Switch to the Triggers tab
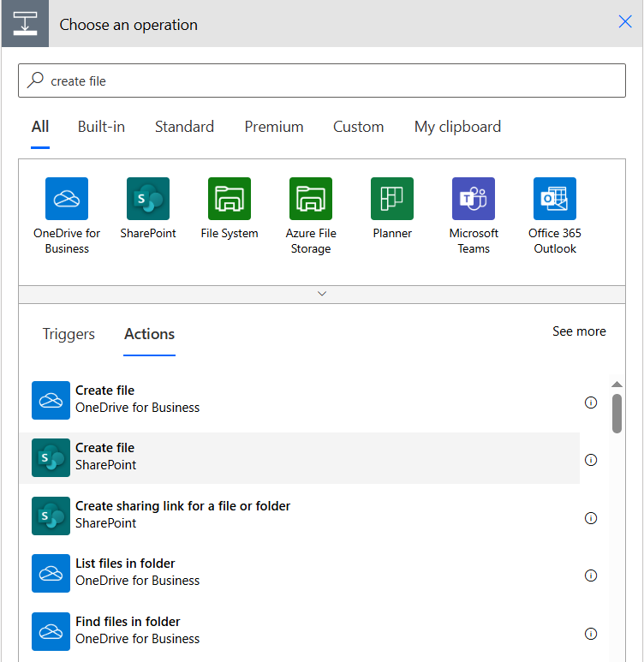Screen dimensions: 644x662 (x=69, y=334)
